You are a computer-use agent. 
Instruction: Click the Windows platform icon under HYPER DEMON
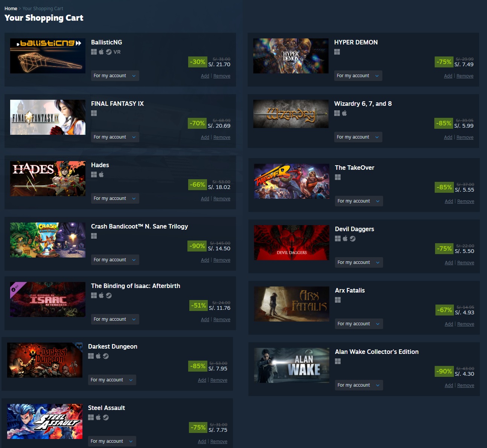pyautogui.click(x=337, y=52)
